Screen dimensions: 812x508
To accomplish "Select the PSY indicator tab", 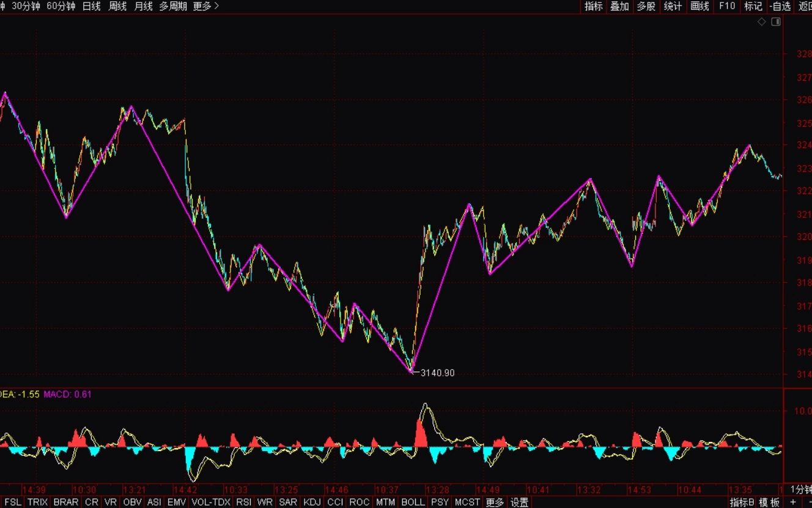I will [440, 502].
